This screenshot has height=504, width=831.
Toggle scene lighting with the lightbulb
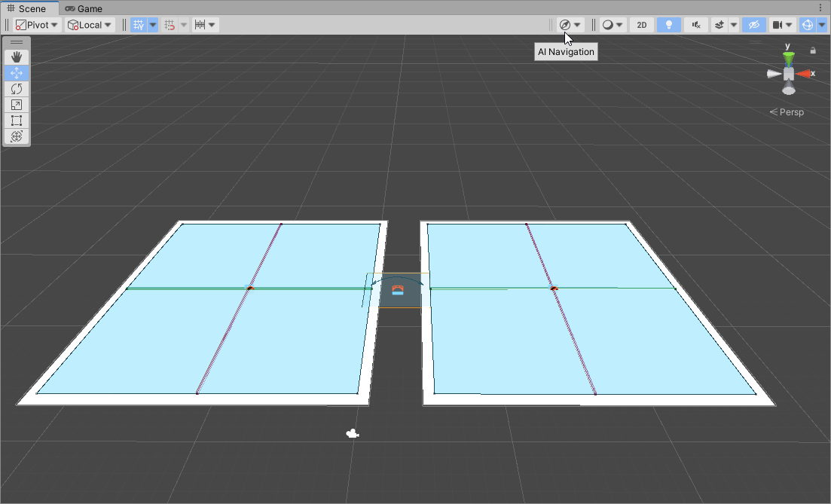[668, 25]
